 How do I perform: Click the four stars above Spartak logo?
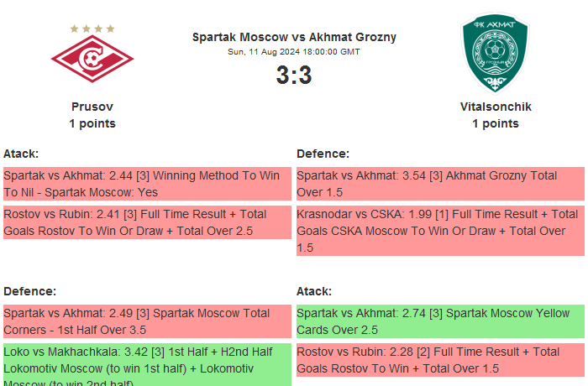[92, 29]
